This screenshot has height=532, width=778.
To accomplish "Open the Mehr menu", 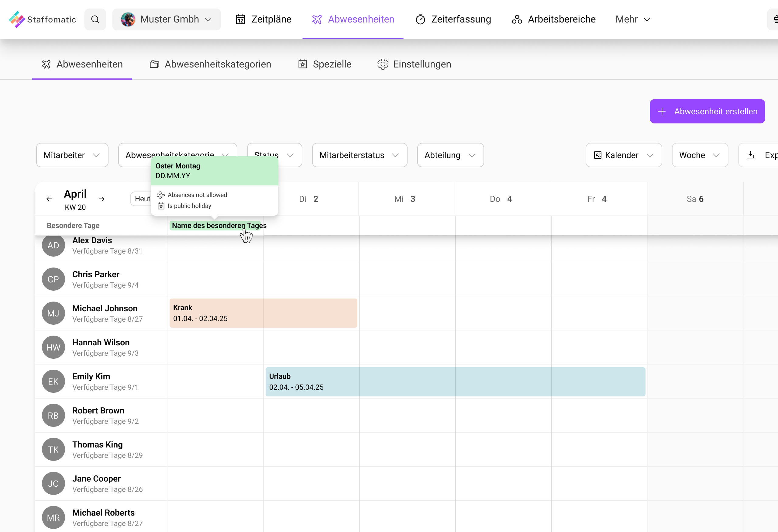I will pyautogui.click(x=632, y=19).
